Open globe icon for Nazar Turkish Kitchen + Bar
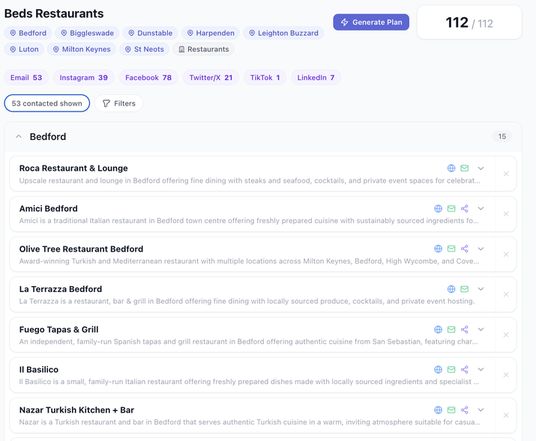This screenshot has height=441, width=536. point(438,410)
